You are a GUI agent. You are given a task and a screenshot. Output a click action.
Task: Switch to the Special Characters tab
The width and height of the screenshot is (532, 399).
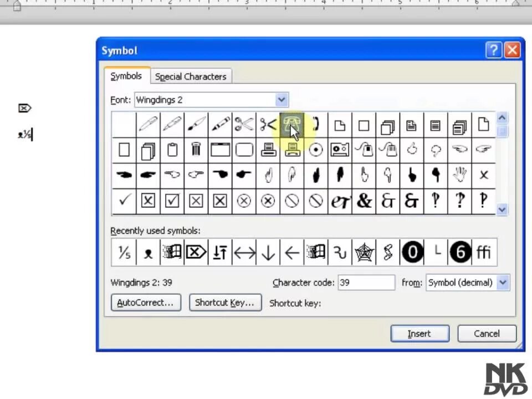(x=191, y=76)
